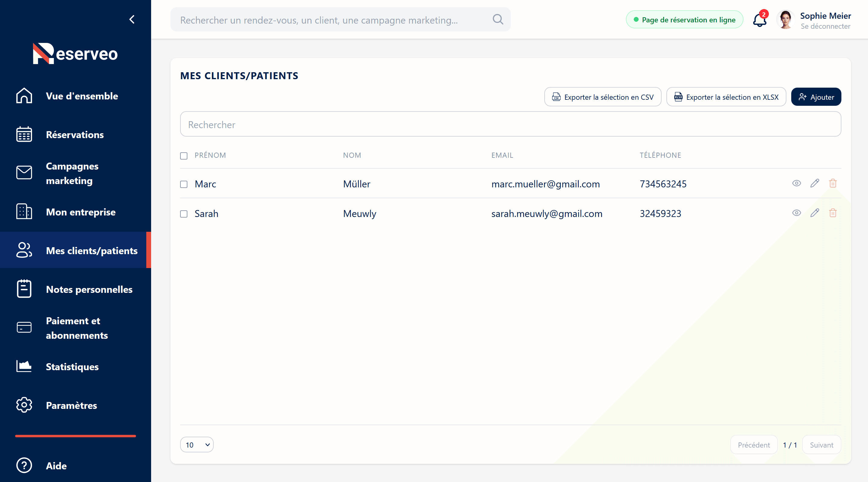Open Page de réservation en ligne

[684, 20]
